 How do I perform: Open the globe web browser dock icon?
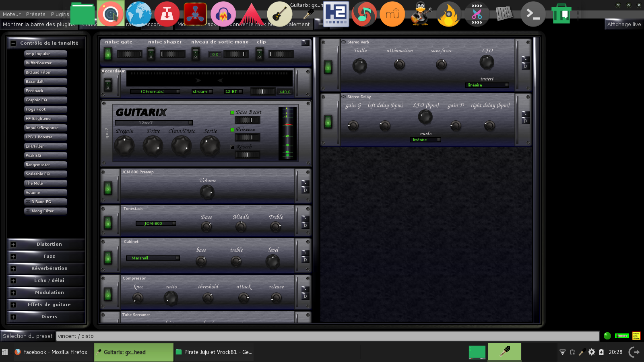(139, 14)
